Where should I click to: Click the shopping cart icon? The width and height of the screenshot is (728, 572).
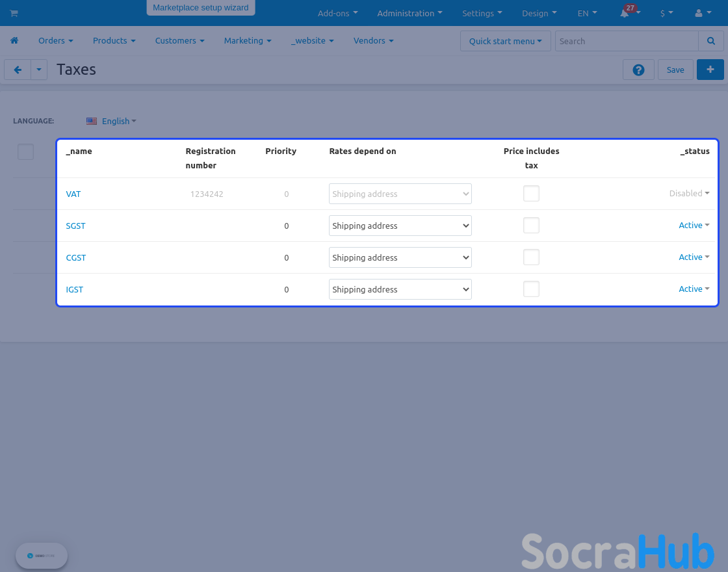coord(14,13)
